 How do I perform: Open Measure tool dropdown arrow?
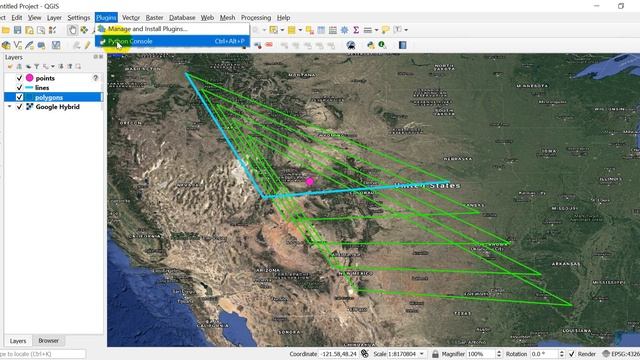[x=376, y=30]
